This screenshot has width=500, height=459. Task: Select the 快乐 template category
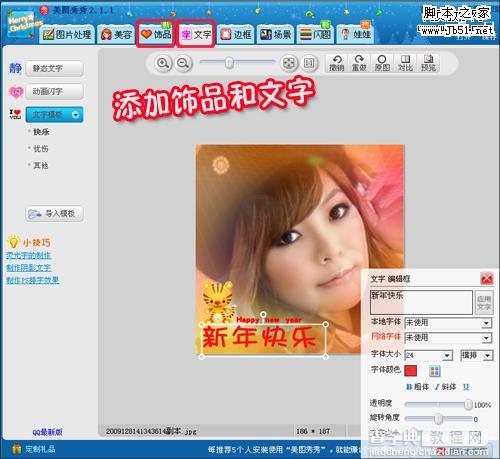coord(41,132)
